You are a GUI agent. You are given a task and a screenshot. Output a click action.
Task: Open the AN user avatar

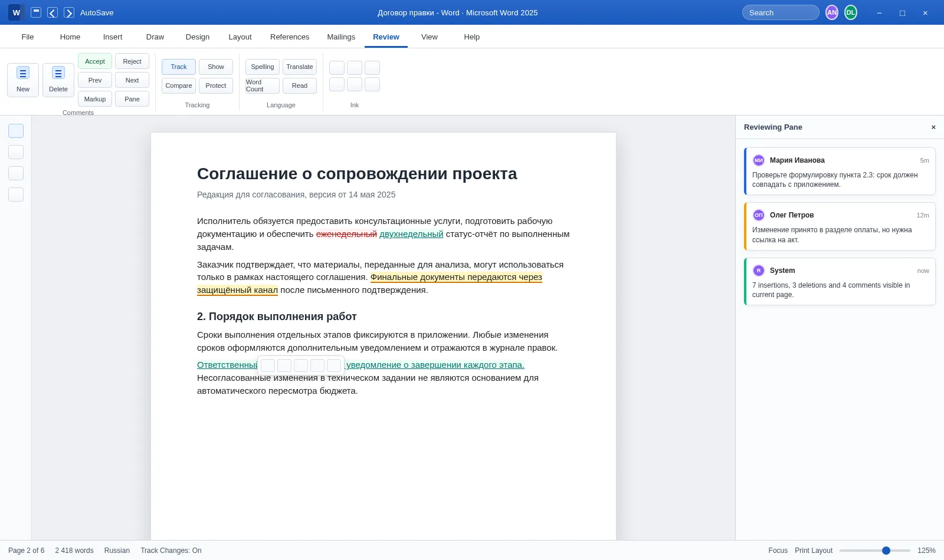click(832, 12)
